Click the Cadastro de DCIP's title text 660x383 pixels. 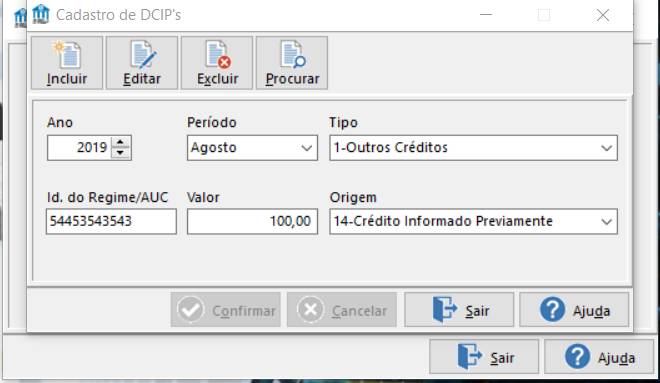pos(118,15)
